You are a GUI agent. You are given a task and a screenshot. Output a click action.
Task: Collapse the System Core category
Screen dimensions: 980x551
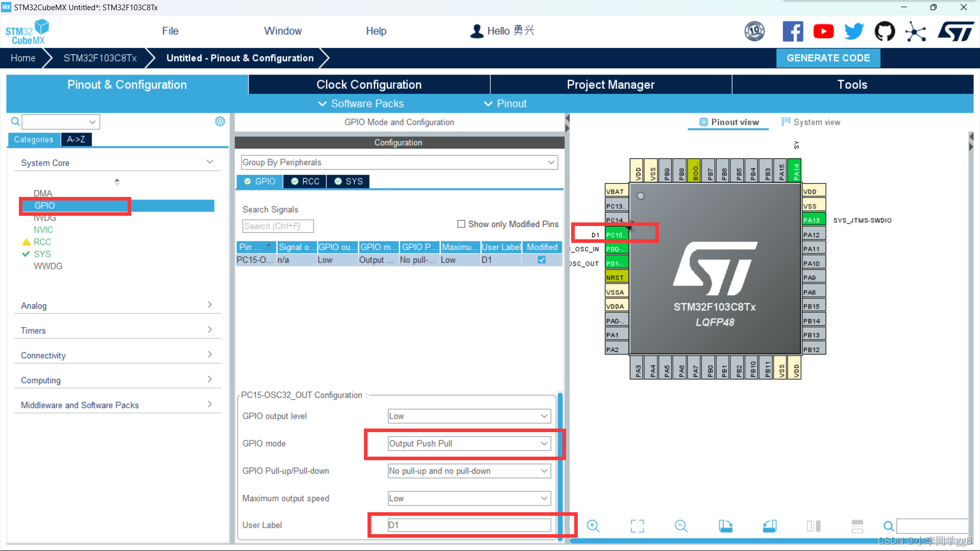pyautogui.click(x=210, y=162)
